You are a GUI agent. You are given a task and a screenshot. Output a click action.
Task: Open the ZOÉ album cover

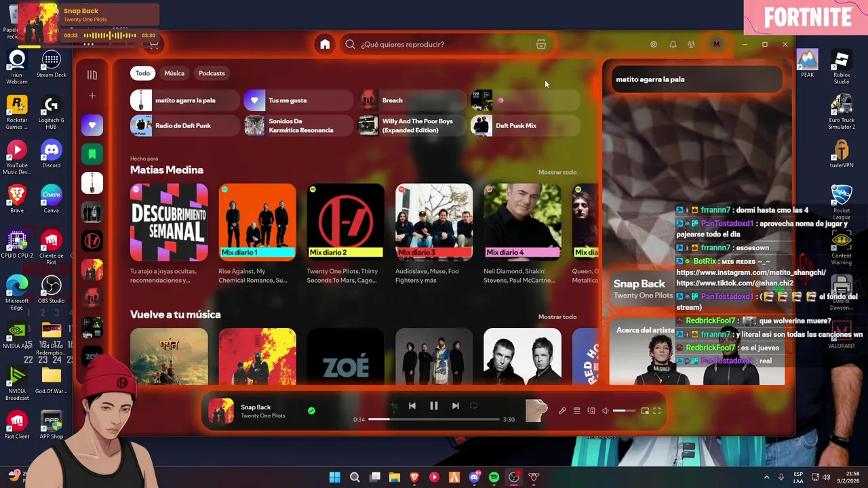[x=345, y=357]
